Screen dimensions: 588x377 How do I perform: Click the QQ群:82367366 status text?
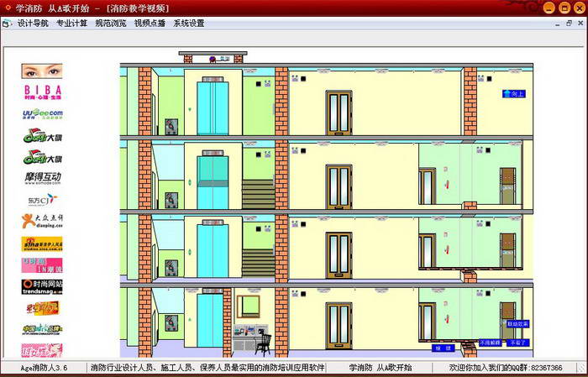point(506,368)
